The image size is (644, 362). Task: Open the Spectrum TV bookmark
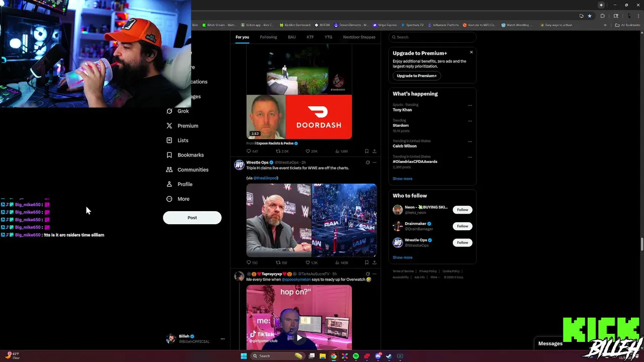(413, 25)
